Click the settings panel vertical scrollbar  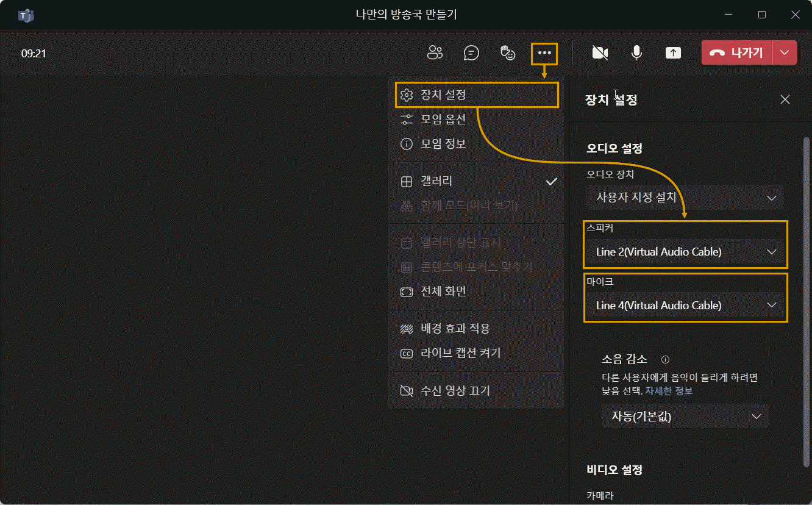pos(806,302)
